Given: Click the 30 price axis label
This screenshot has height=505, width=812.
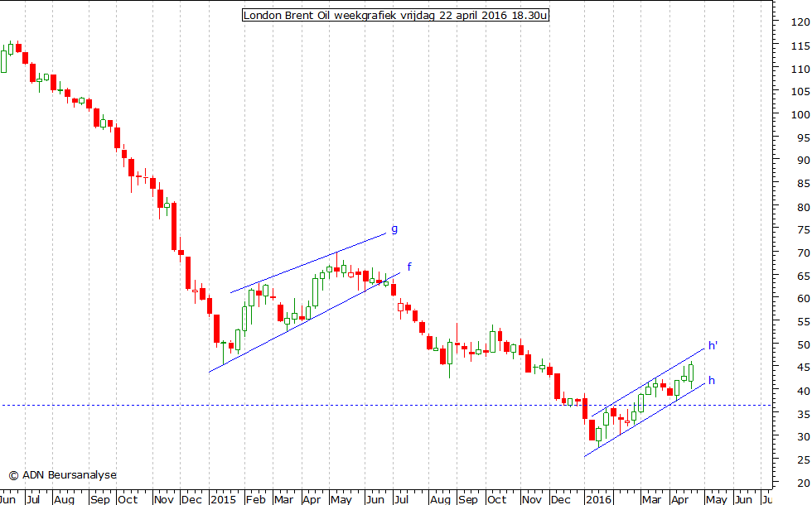Looking at the screenshot, I should pos(803,437).
